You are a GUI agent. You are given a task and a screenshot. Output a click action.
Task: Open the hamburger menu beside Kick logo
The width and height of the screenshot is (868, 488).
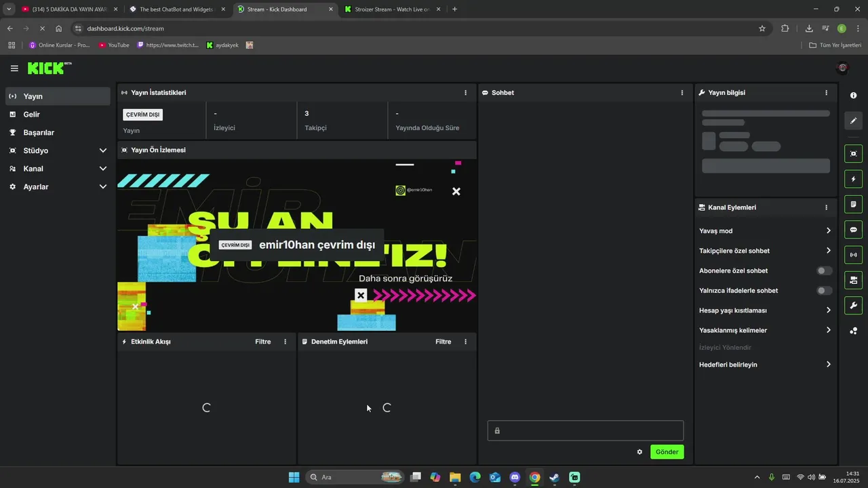click(14, 68)
